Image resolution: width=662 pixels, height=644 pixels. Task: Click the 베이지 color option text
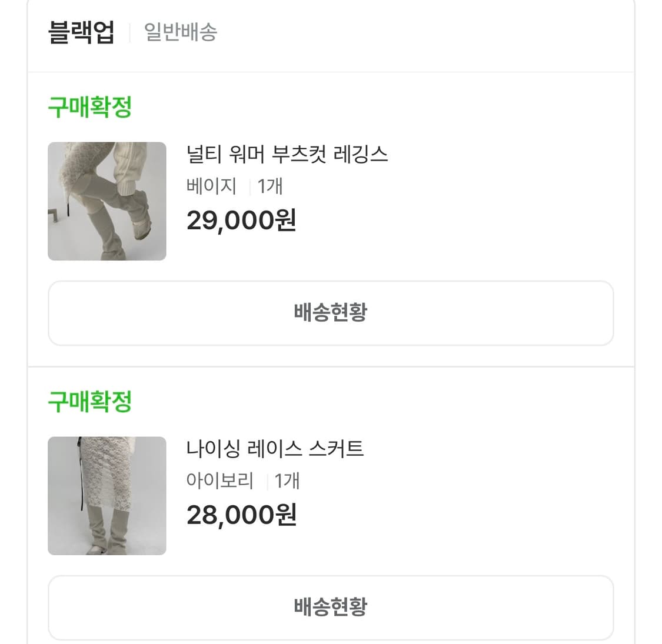[x=210, y=186]
